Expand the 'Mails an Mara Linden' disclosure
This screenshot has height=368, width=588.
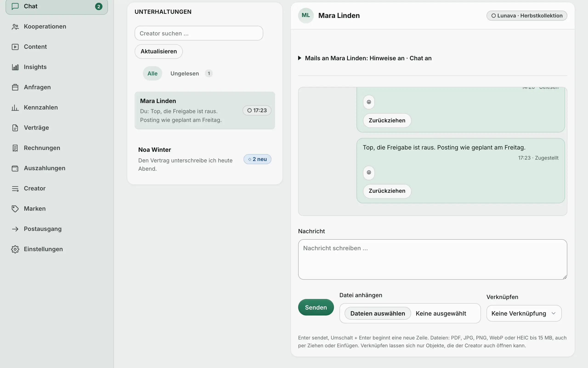tap(365, 58)
